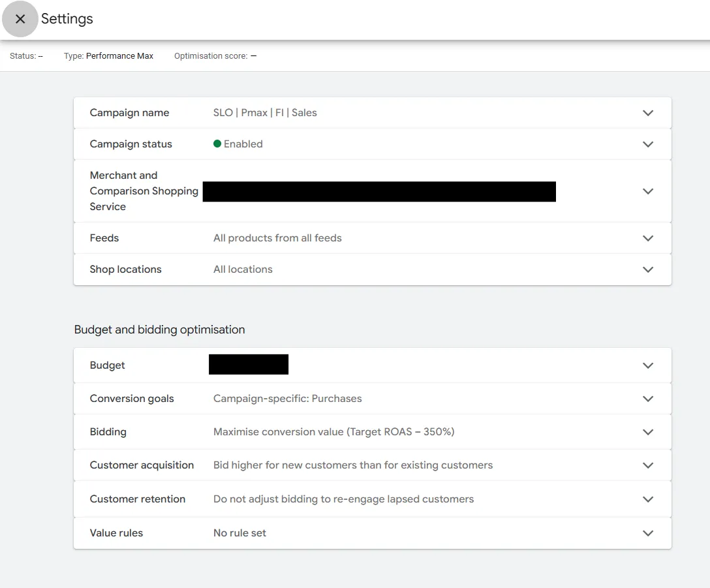Viewport: 710px width, 588px height.
Task: Expand the Shop locations chevron
Action: click(647, 270)
